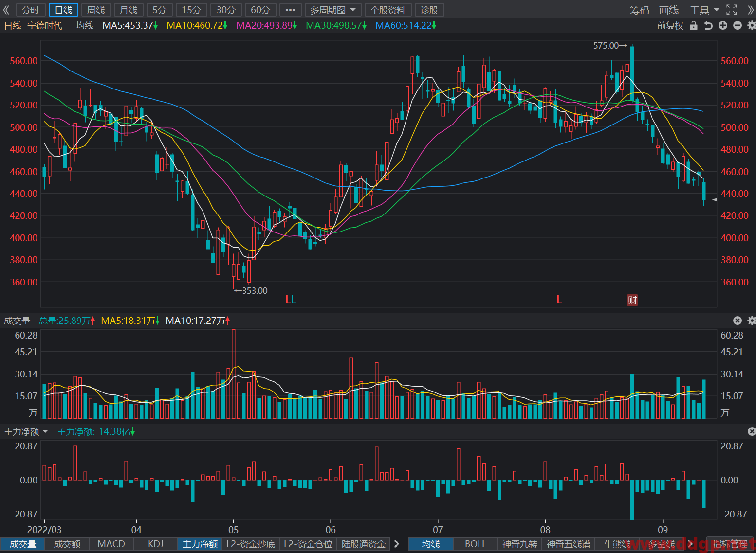Screen dimensions: 756x553
Task: Select L2-资金抄底 tab
Action: tap(251, 544)
